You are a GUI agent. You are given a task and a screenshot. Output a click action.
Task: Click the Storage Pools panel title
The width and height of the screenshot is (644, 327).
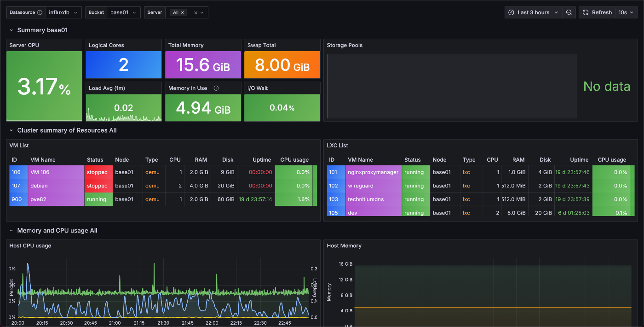click(x=345, y=45)
